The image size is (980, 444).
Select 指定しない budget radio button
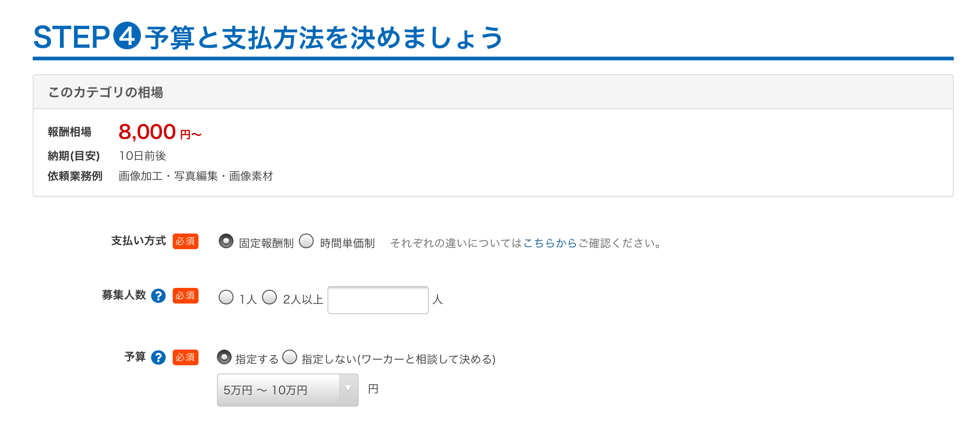(290, 357)
